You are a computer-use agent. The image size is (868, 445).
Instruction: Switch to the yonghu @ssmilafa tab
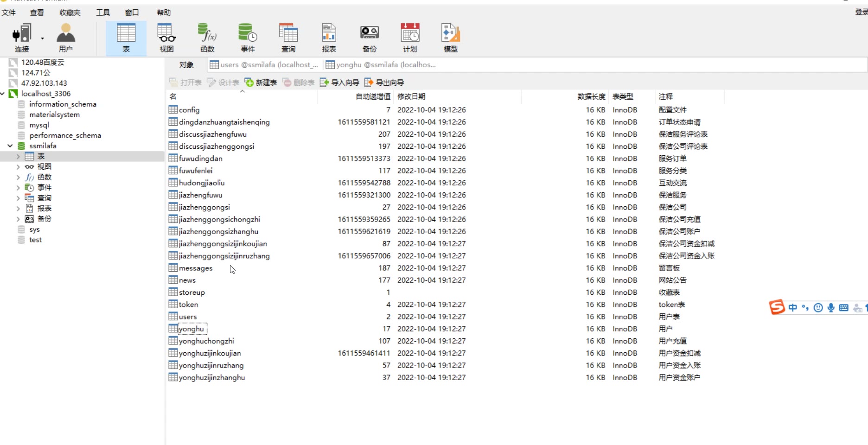click(x=381, y=65)
